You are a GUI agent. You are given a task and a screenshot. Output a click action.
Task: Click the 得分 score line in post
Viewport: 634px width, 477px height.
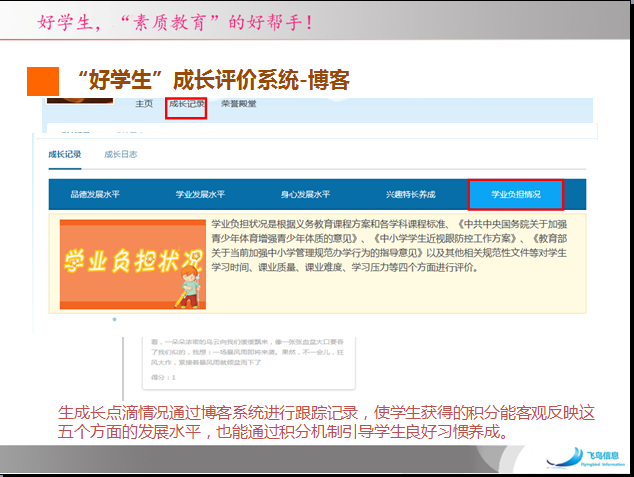click(159, 379)
